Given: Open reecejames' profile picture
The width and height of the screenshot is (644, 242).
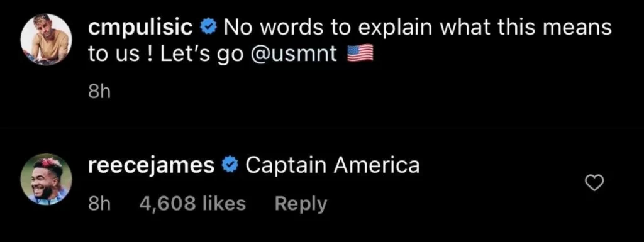Looking at the screenshot, I should 47,179.
